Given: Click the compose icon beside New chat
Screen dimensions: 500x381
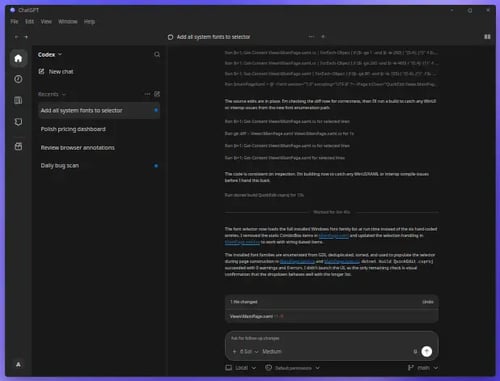Looking at the screenshot, I should [41, 71].
